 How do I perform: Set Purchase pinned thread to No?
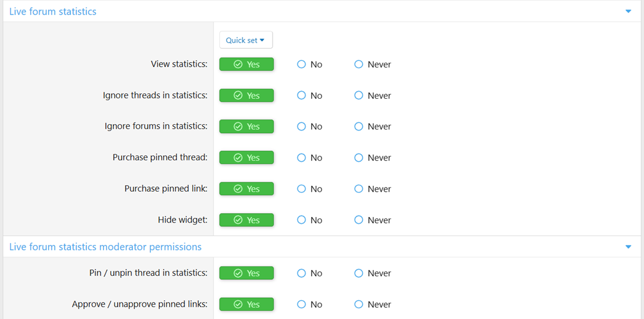tap(302, 158)
